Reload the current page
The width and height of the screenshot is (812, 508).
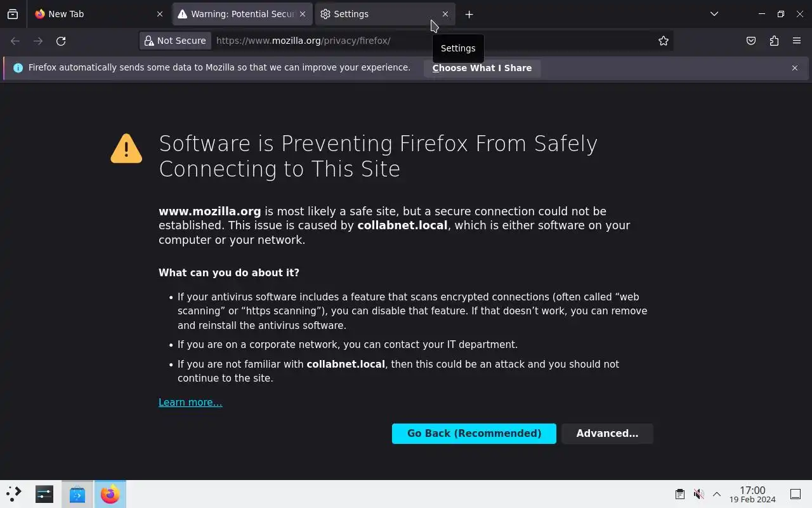pos(61,41)
